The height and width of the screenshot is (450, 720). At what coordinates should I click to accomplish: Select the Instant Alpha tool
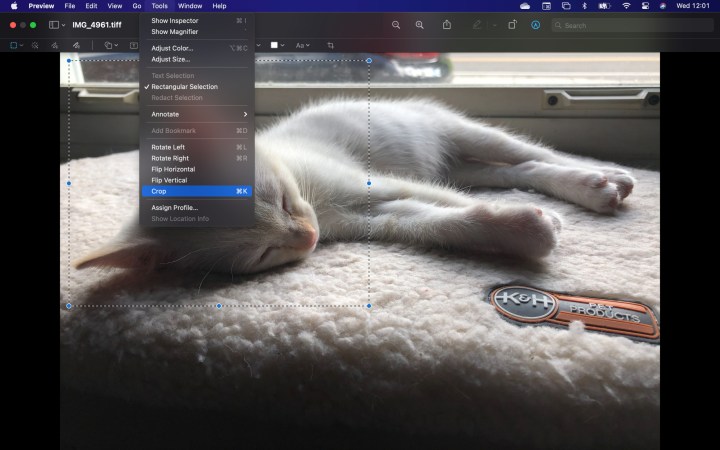pyautogui.click(x=35, y=45)
